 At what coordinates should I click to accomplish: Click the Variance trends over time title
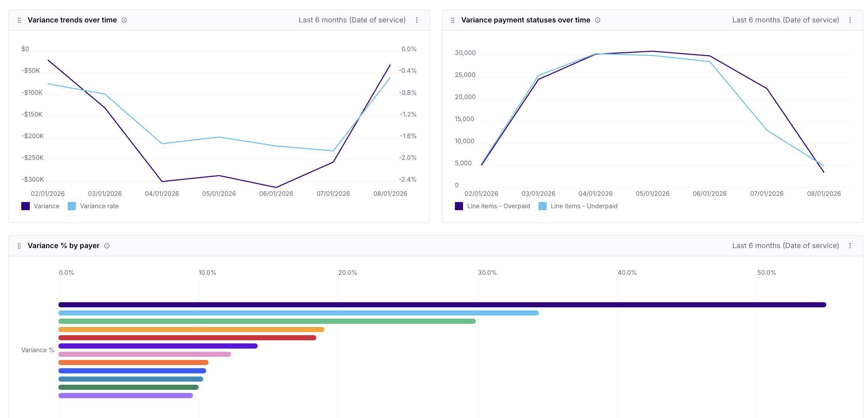pos(72,20)
